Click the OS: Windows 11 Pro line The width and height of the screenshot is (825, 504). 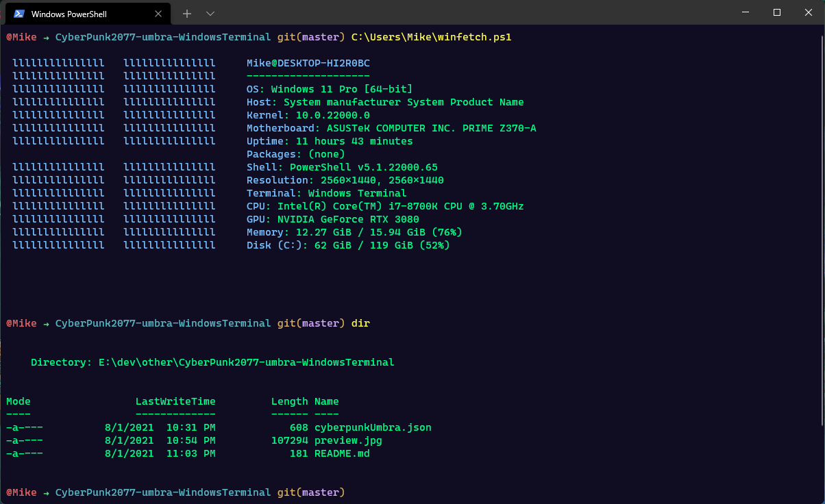coord(330,89)
